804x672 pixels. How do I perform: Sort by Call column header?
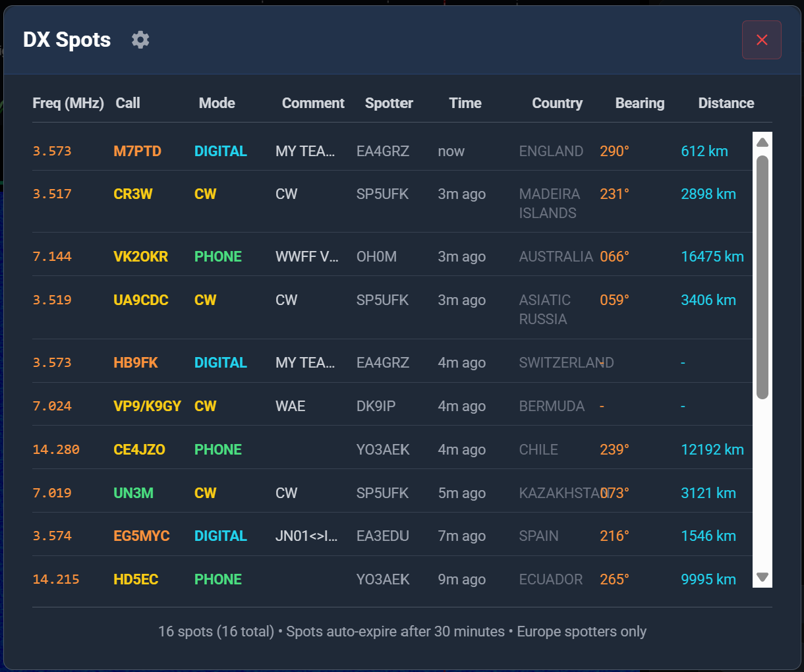[128, 103]
